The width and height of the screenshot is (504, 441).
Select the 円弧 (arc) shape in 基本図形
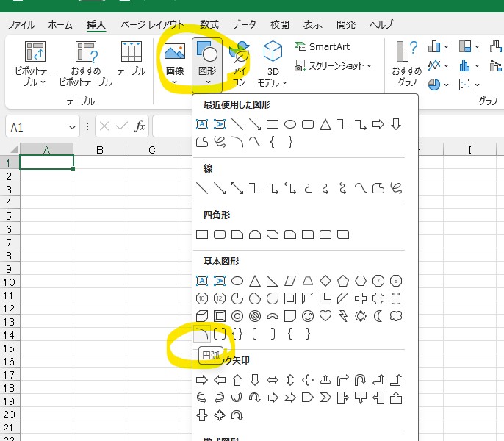click(202, 334)
